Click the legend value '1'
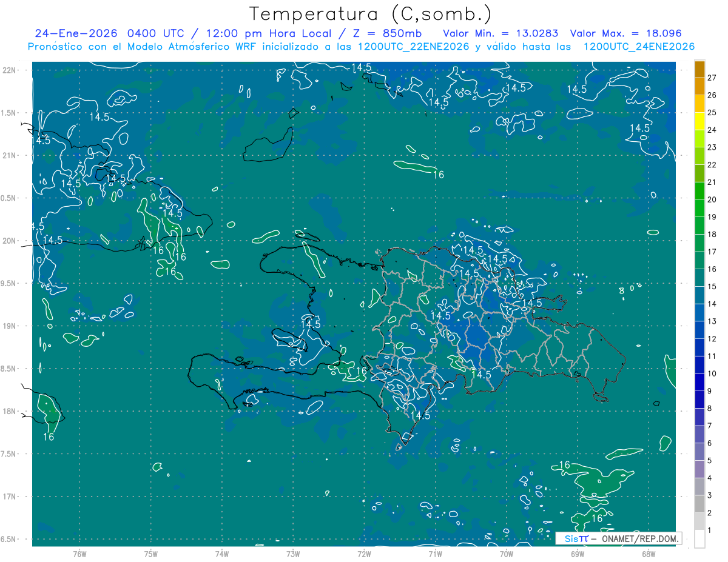The height and width of the screenshot is (562, 728). point(710,530)
